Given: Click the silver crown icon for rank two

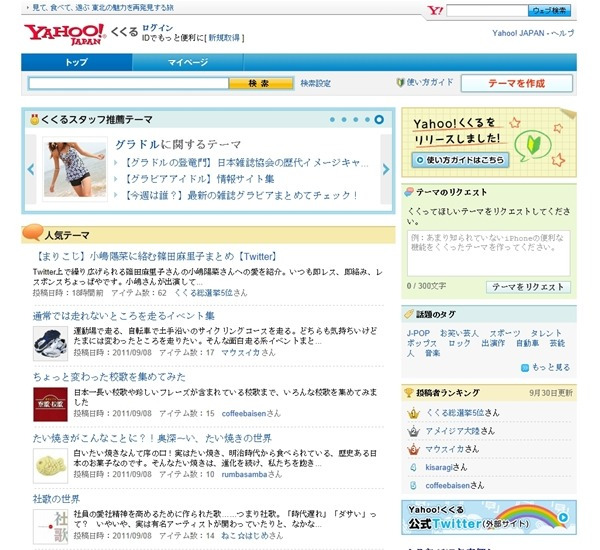Looking at the screenshot, I should click(413, 431).
